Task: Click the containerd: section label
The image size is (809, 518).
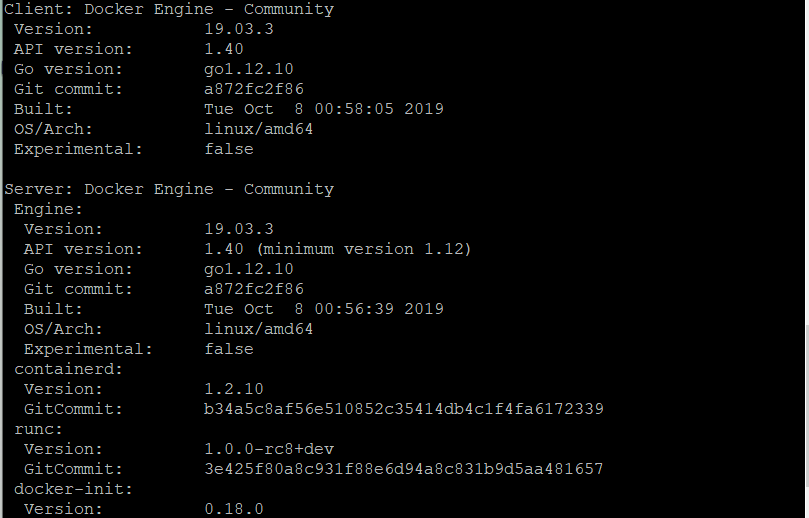Action: 68,369
